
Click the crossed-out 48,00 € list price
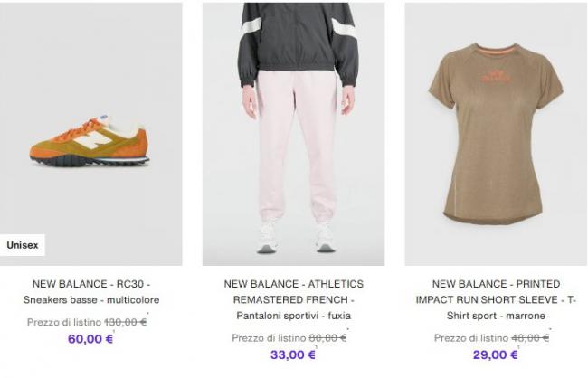tap(530, 337)
